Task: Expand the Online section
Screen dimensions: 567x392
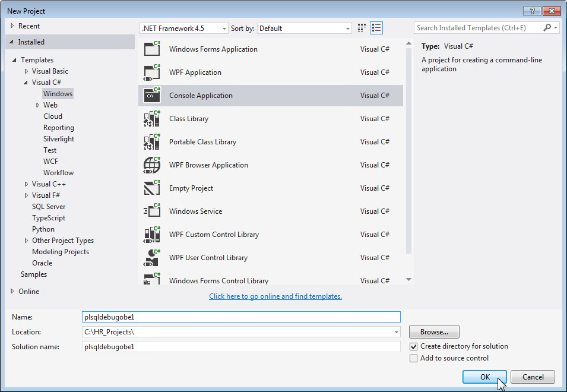Action: (12, 291)
